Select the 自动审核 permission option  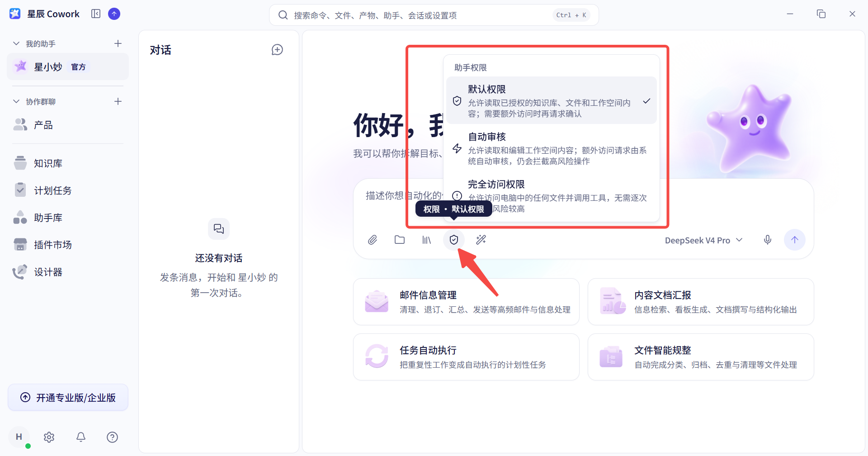tap(552, 148)
